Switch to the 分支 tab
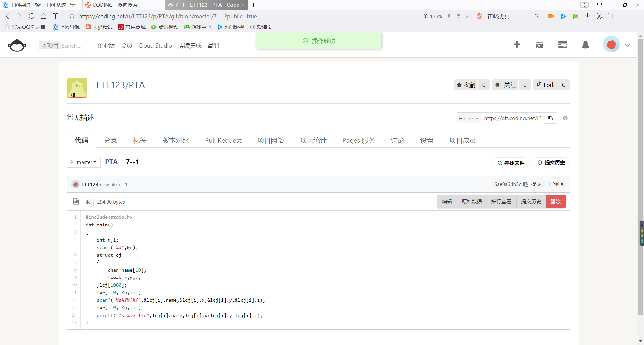644x345 pixels. point(111,140)
